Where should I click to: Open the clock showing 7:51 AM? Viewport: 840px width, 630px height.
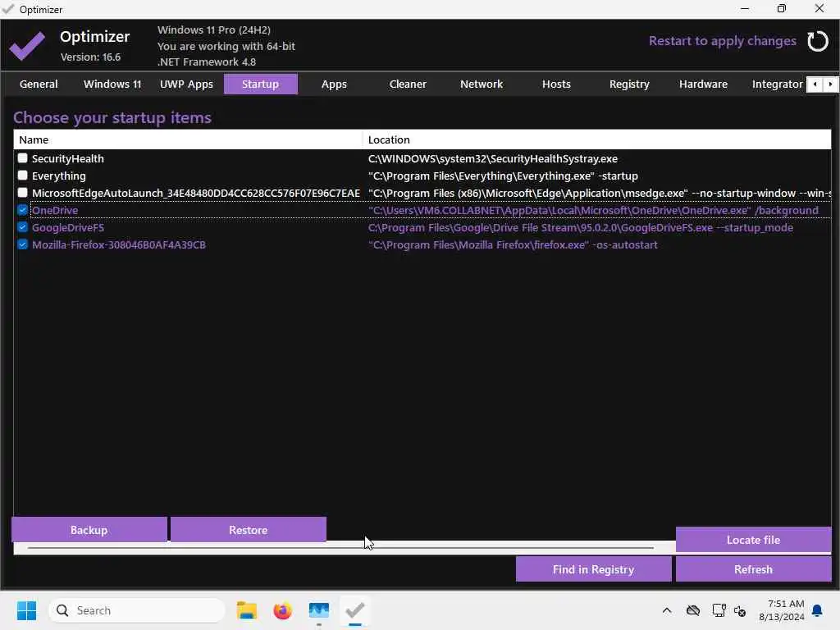click(x=781, y=610)
